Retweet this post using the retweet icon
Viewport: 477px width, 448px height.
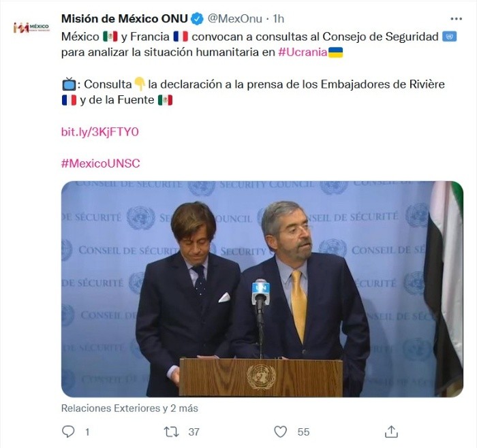[x=172, y=431]
